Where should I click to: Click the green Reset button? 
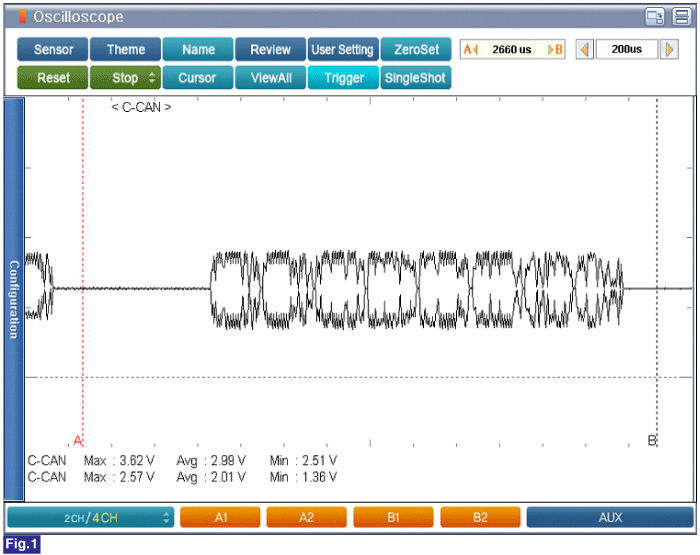point(53,78)
